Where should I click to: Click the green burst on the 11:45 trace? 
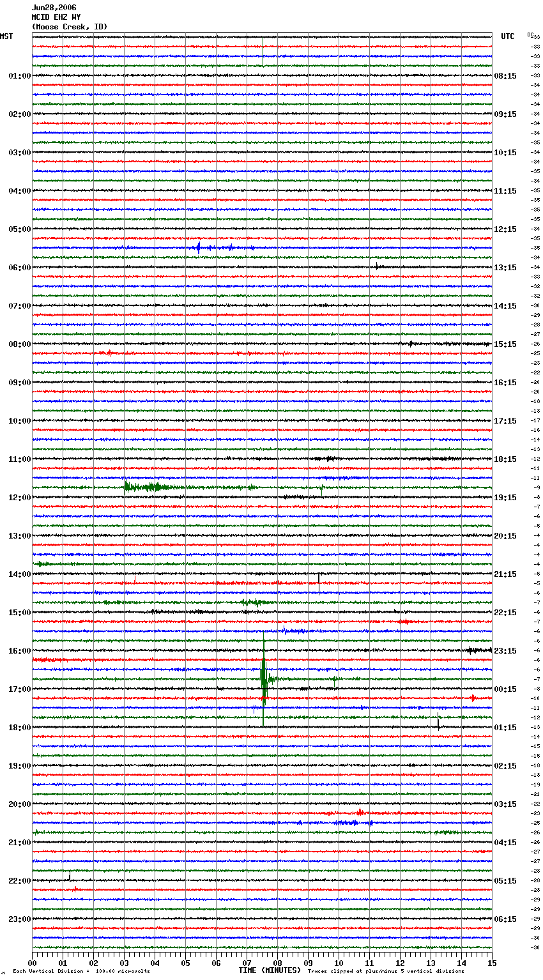(x=147, y=487)
